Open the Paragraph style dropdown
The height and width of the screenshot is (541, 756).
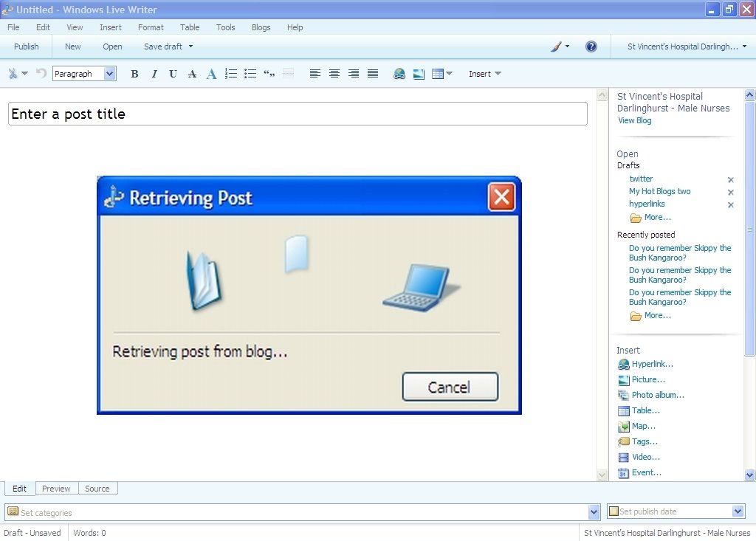coord(110,73)
